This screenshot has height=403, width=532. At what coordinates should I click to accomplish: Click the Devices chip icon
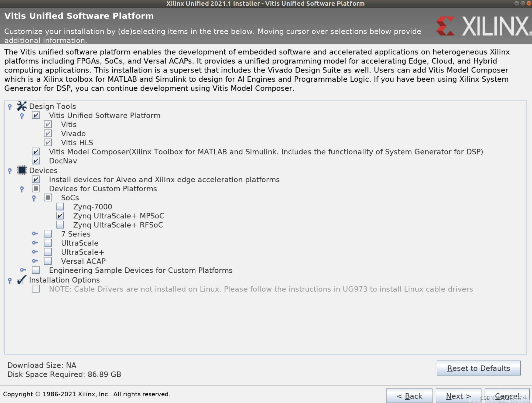[21, 170]
